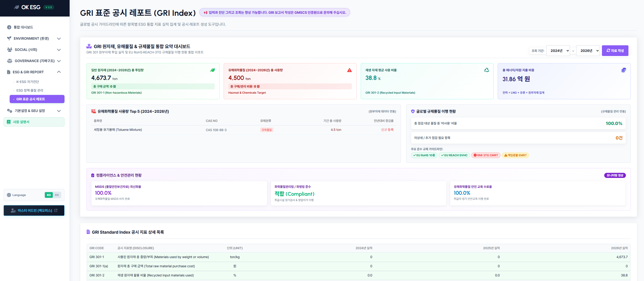Viewport: 644px width, 281px height.
Task: Click the 마스터 어드민 (백오피스) button
Action: pyautogui.click(x=34, y=210)
